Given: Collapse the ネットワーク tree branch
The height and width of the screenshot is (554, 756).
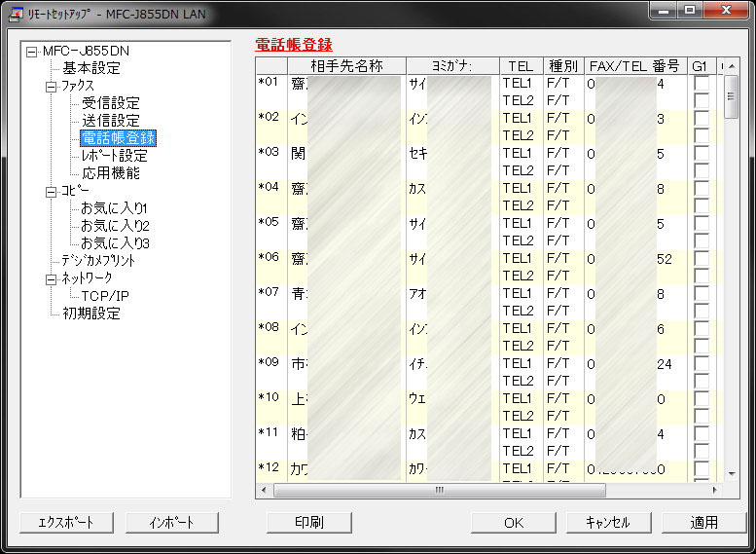Looking at the screenshot, I should coord(52,279).
